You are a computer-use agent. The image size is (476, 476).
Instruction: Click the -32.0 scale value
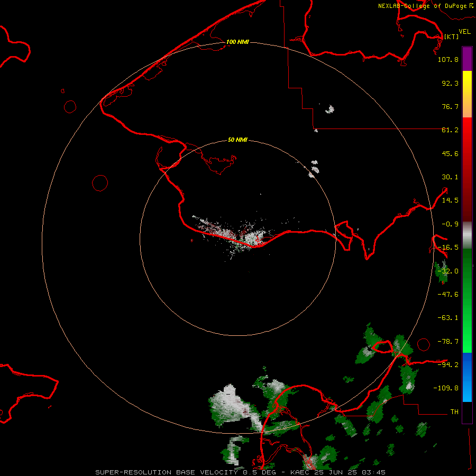(x=448, y=271)
